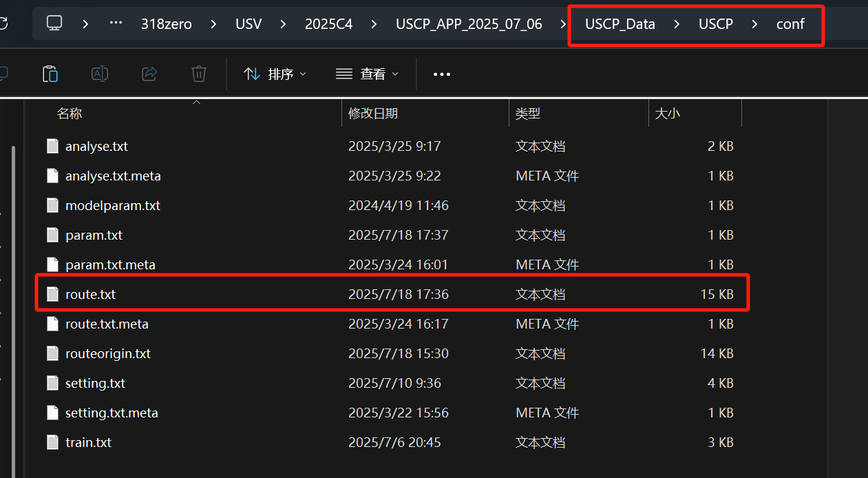The height and width of the screenshot is (478, 868).
Task: Click the route.txt document icon
Action: (53, 293)
